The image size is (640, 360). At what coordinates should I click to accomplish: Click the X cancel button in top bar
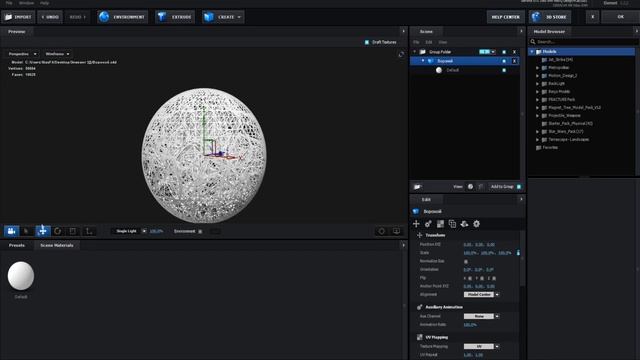(x=593, y=17)
